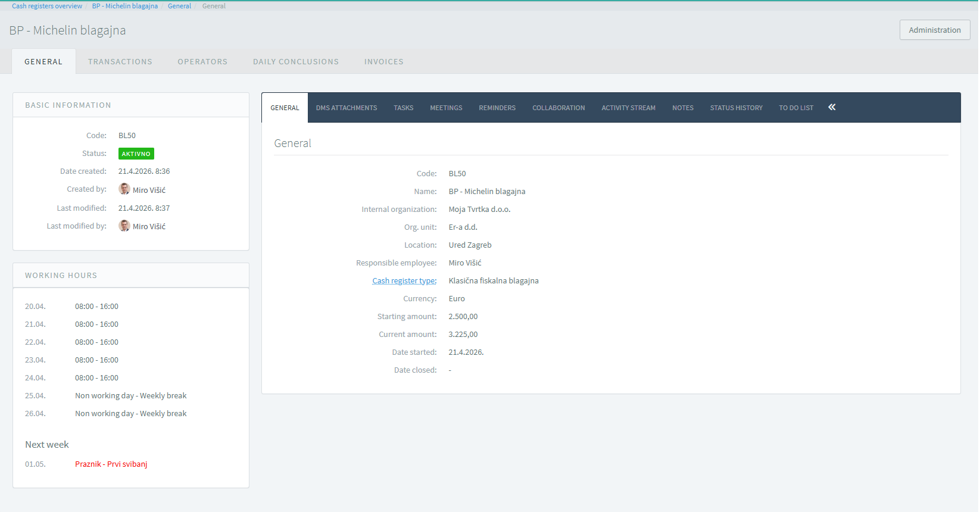Switch to Meetings tab
Image resolution: width=980 pixels, height=512 pixels.
(x=446, y=108)
